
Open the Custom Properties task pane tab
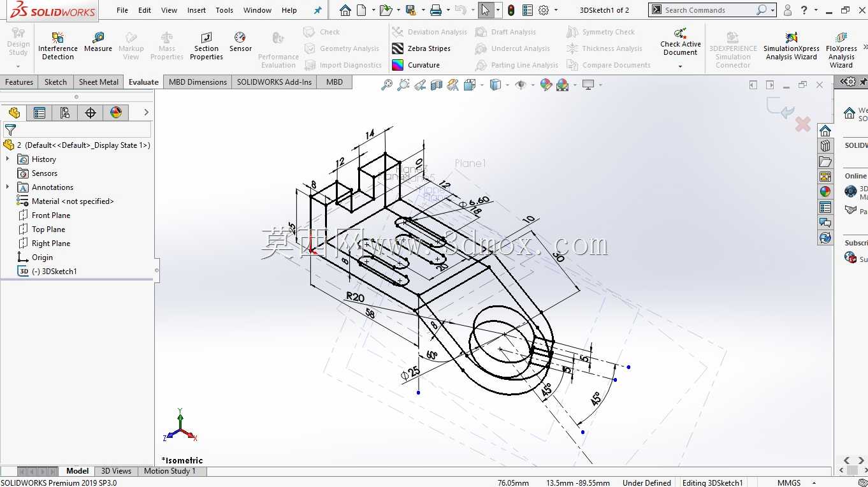[825, 207]
